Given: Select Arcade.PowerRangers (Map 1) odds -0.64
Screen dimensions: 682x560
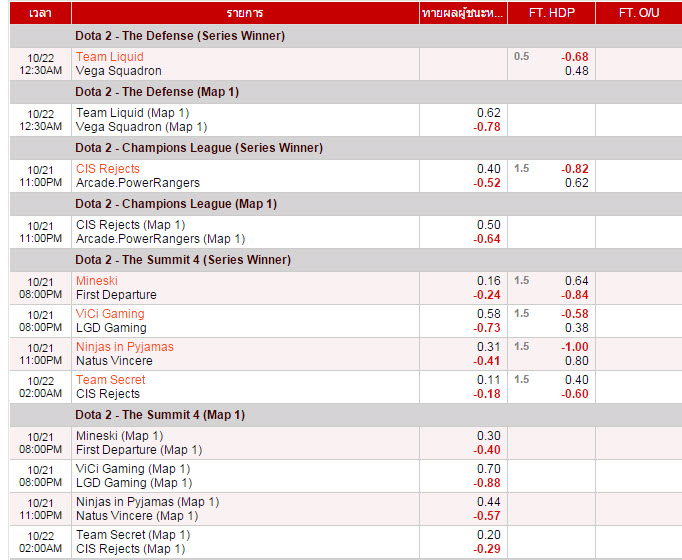Looking at the screenshot, I should (x=487, y=239).
